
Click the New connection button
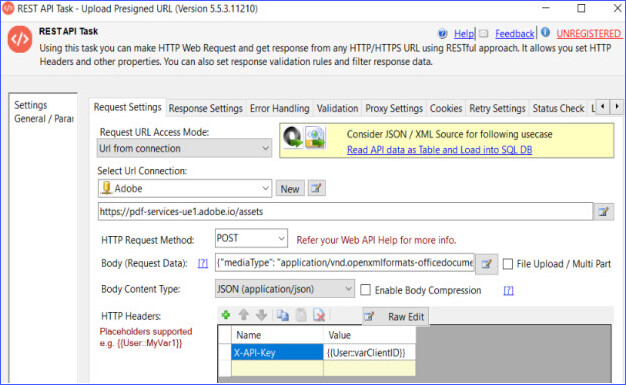click(x=290, y=189)
